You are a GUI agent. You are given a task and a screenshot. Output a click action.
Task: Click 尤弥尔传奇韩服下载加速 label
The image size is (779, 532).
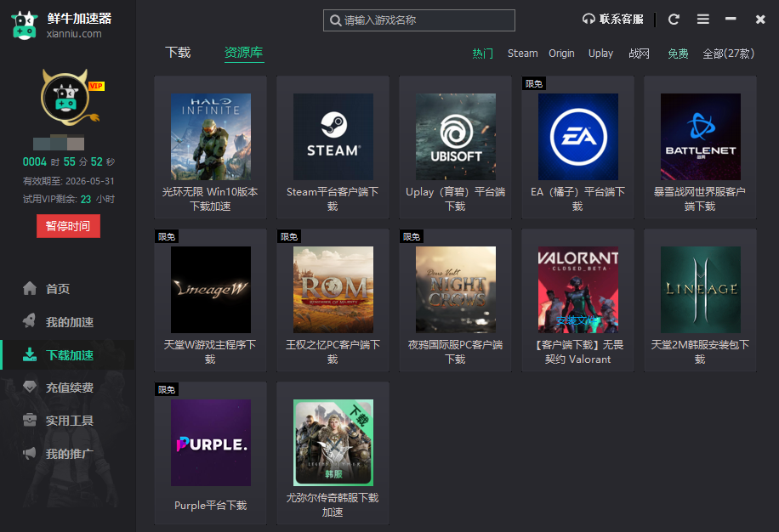point(333,504)
